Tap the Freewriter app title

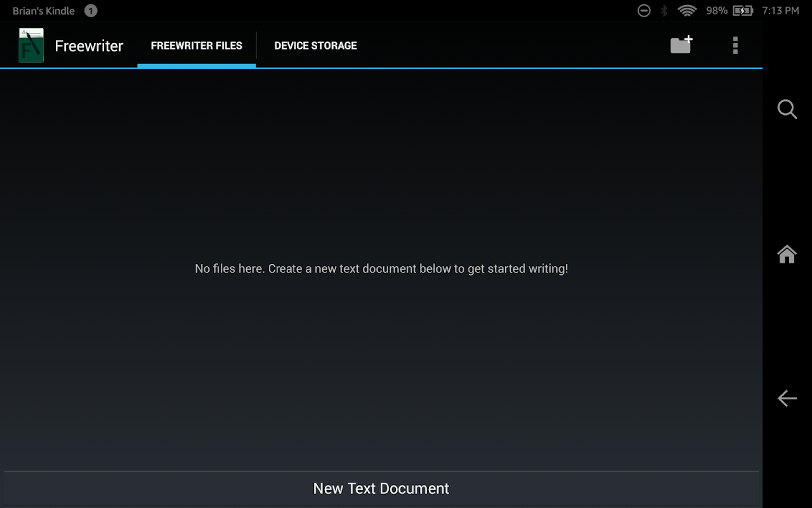89,46
